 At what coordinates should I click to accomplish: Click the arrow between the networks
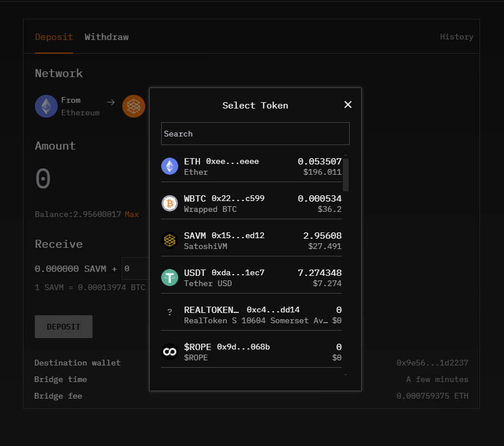111,102
